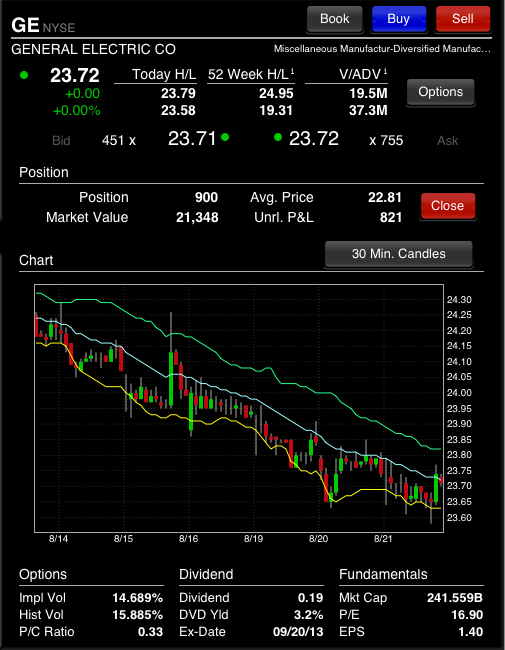Tap the red Sell button
The image size is (505, 650).
click(463, 19)
